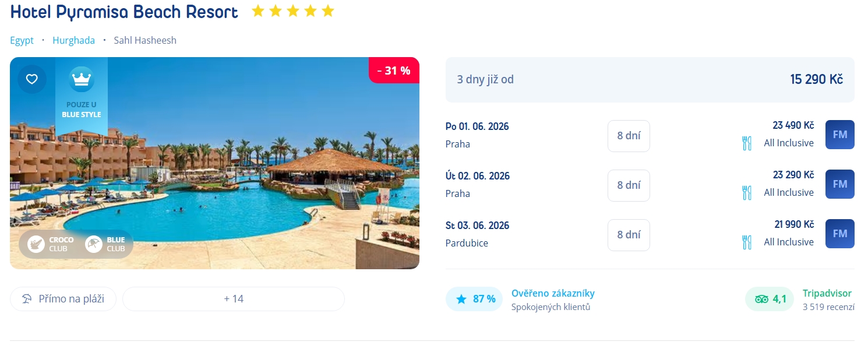
Task: Click the umbrella 'Přímo na pláži' tag
Action: tap(63, 299)
